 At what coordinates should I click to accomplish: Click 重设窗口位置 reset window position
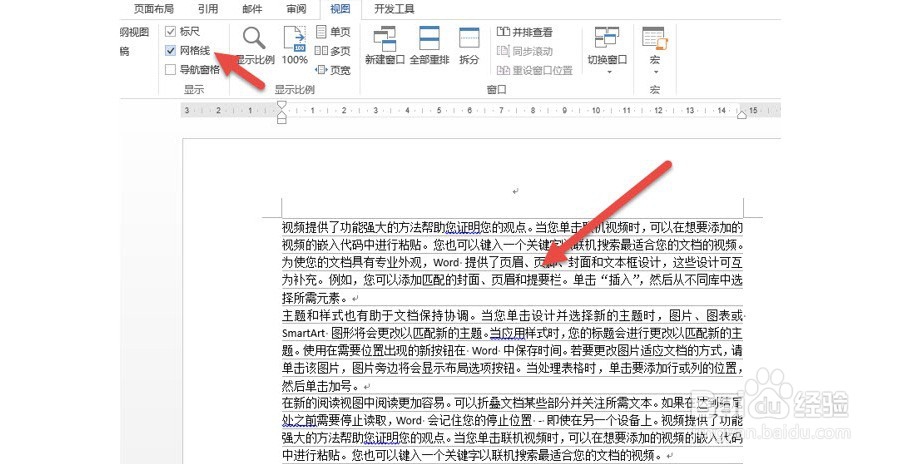coord(534,70)
